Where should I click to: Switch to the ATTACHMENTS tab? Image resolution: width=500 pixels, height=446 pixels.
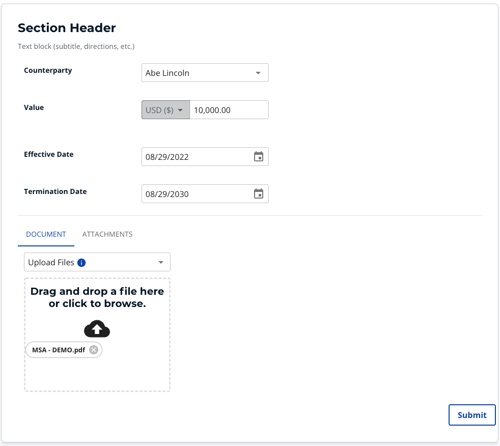click(x=107, y=234)
